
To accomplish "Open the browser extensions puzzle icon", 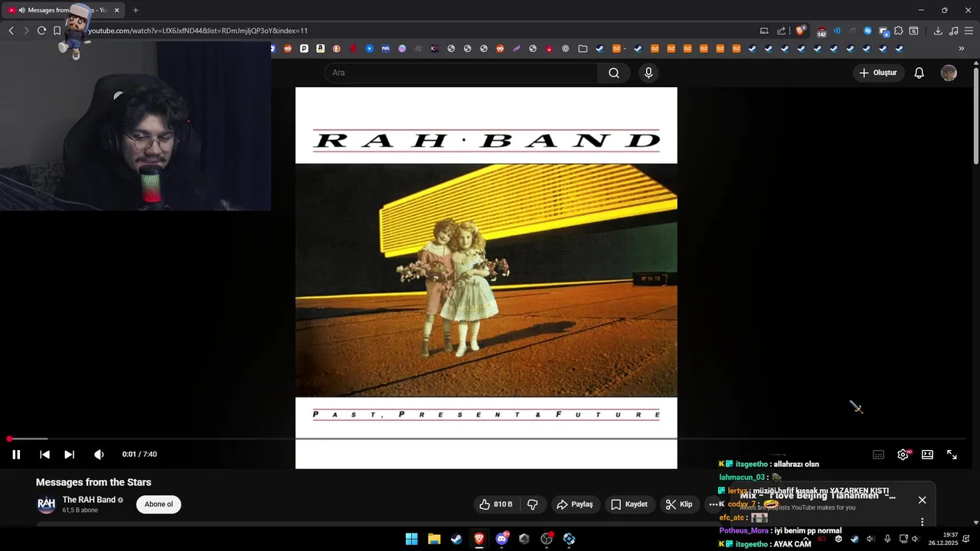I will pos(899,31).
